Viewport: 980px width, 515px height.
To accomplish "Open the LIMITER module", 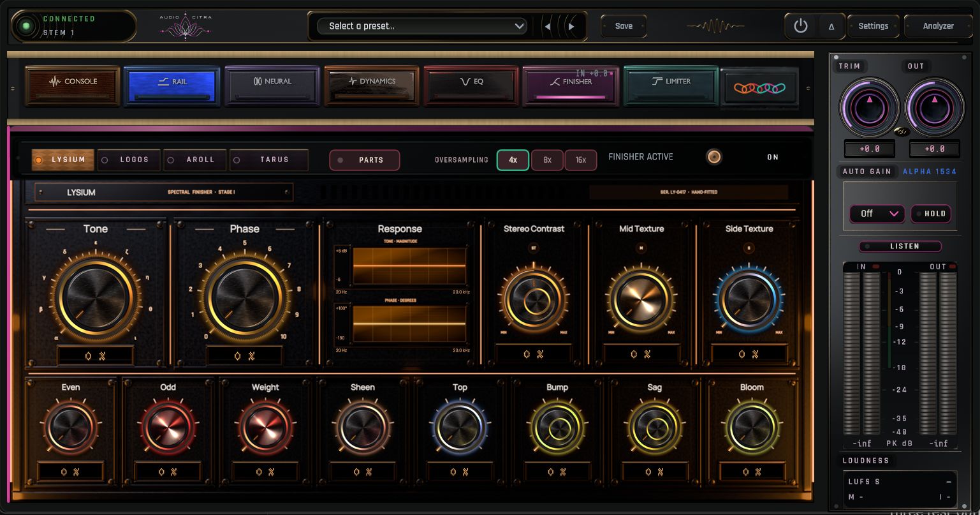I will tap(671, 85).
